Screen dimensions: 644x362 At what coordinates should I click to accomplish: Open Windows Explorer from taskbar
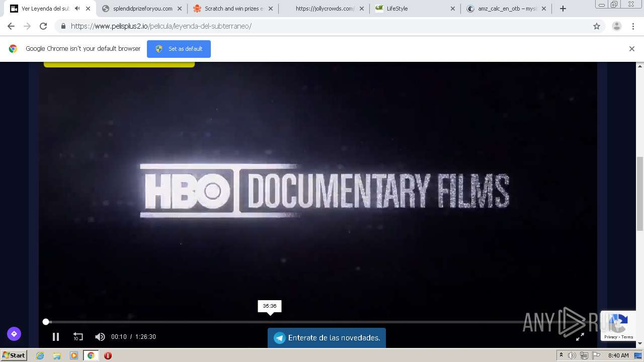pyautogui.click(x=57, y=355)
